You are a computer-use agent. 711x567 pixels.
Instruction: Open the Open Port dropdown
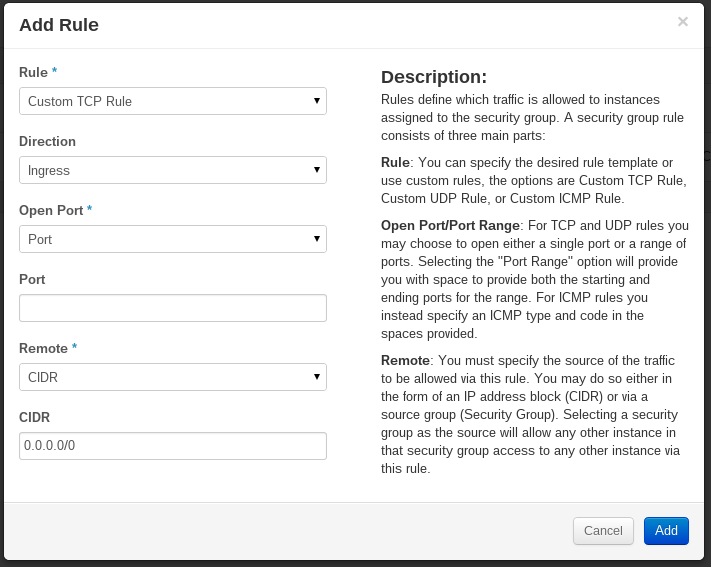point(172,239)
